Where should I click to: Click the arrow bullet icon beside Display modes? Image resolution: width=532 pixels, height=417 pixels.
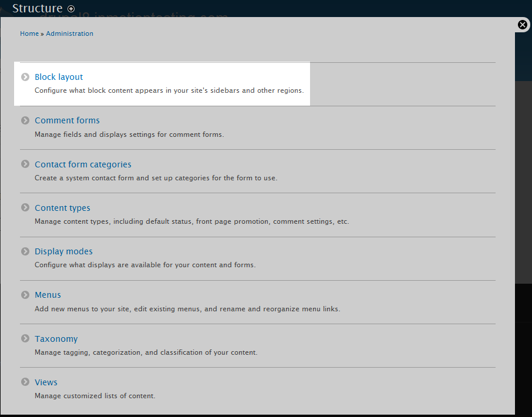click(x=25, y=251)
